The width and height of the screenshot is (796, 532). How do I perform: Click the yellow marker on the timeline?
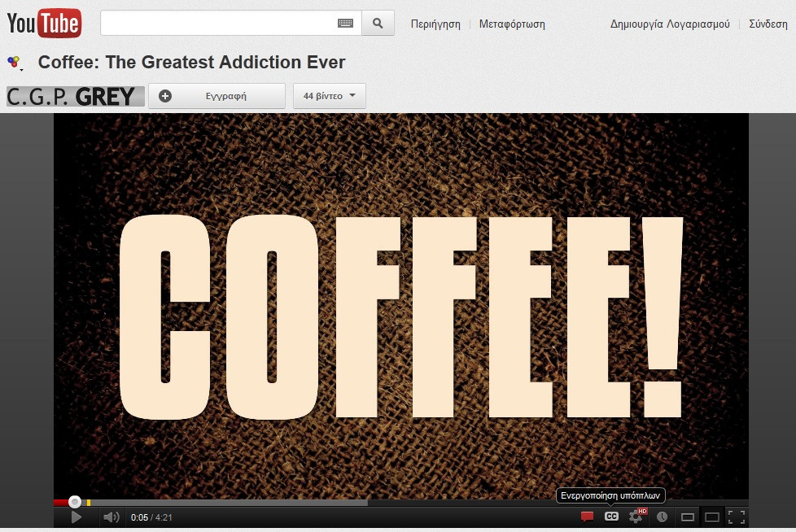coord(89,503)
